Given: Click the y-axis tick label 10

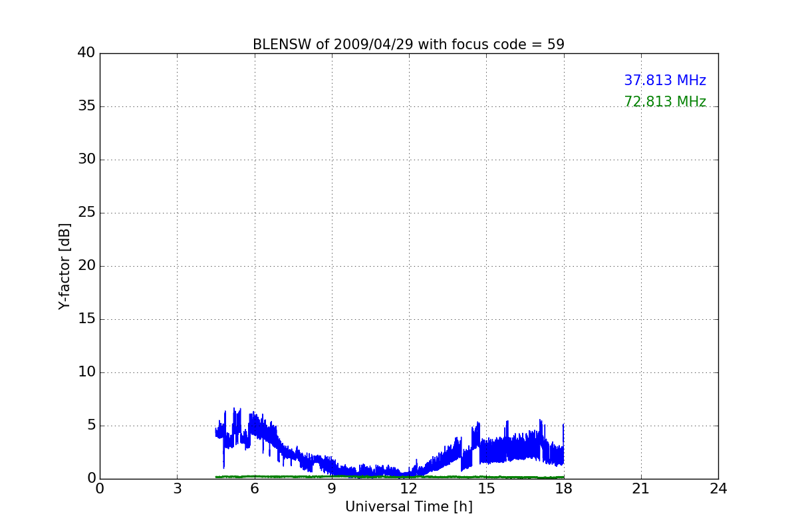Looking at the screenshot, I should click(x=86, y=372).
